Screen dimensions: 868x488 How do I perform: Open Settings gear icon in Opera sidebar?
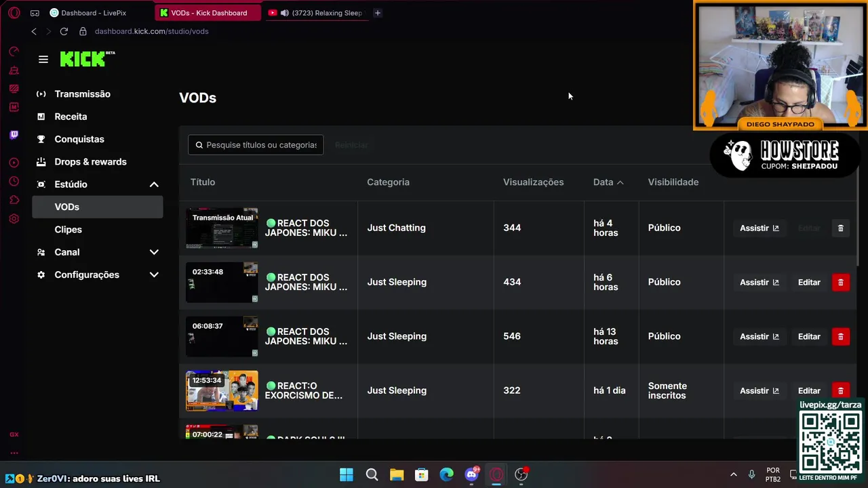coord(14,219)
